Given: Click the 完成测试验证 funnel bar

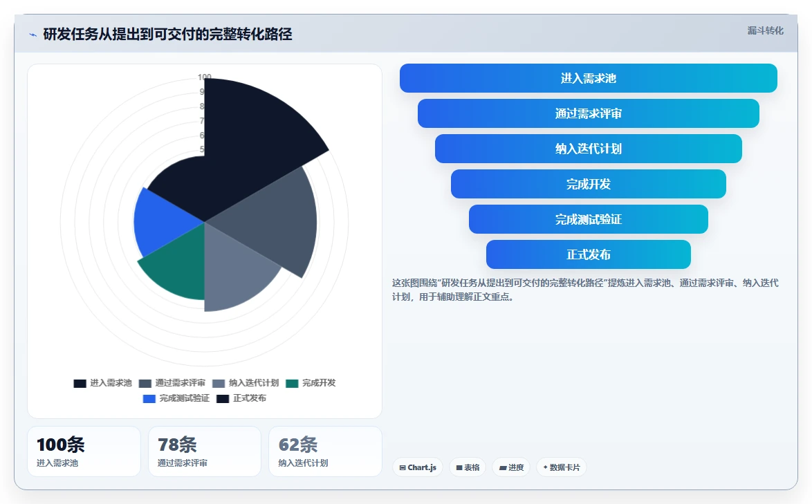Looking at the screenshot, I should click(589, 219).
